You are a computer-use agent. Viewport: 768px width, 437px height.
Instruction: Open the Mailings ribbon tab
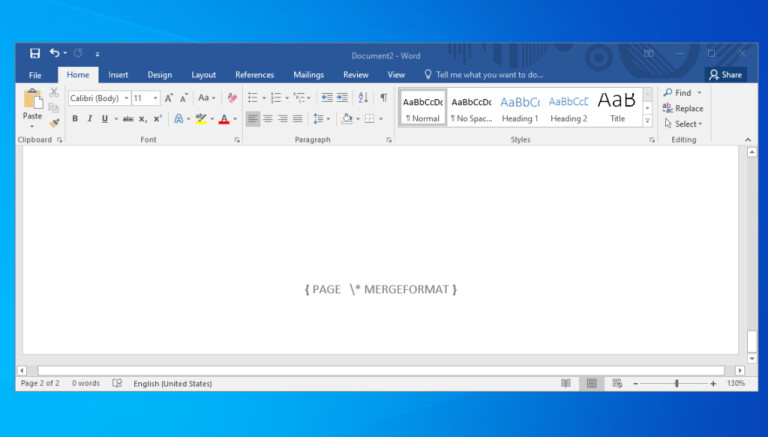(308, 74)
